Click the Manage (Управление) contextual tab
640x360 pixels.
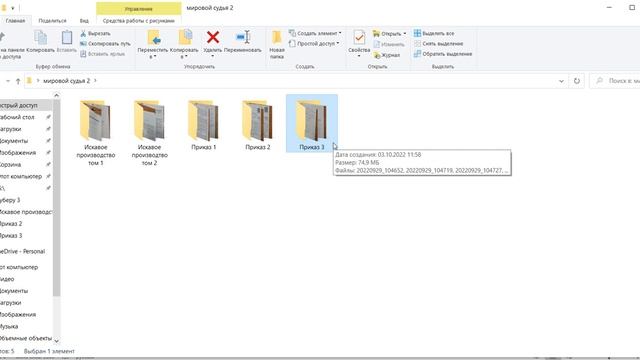139,8
